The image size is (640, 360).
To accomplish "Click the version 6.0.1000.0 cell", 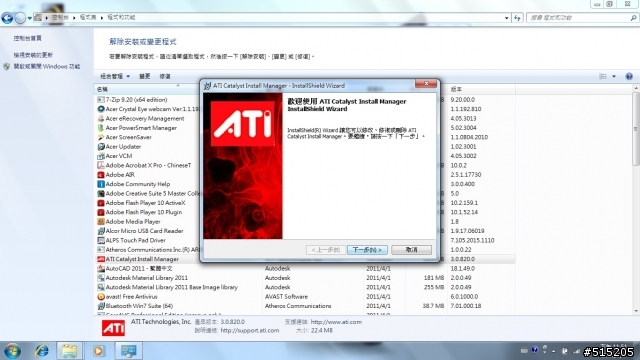I will [464, 297].
